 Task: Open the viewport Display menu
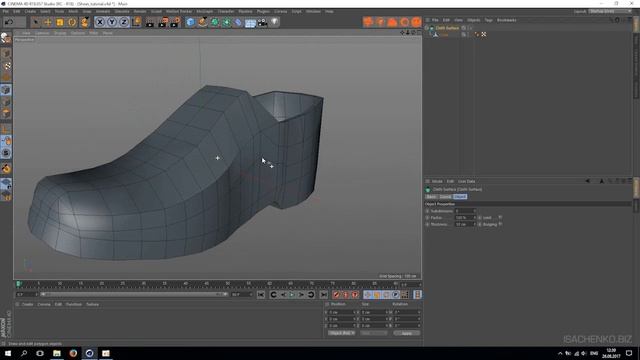pos(60,33)
